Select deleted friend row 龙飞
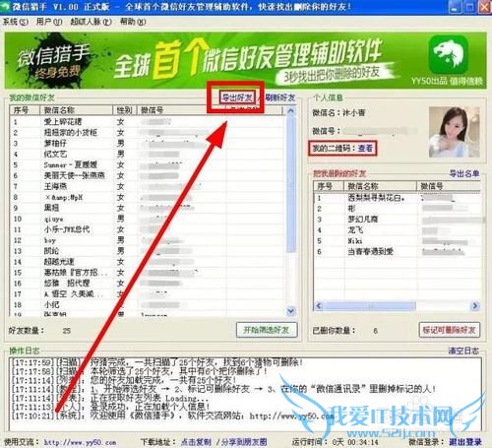The height and width of the screenshot is (448, 492). coord(398,230)
